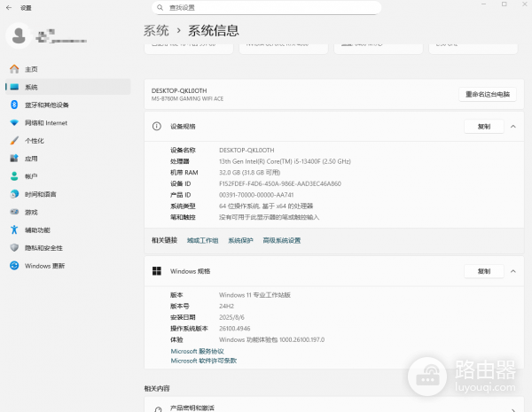Viewport: 532px width, 412px height.
Task: Select the device ID value text
Action: 280,183
